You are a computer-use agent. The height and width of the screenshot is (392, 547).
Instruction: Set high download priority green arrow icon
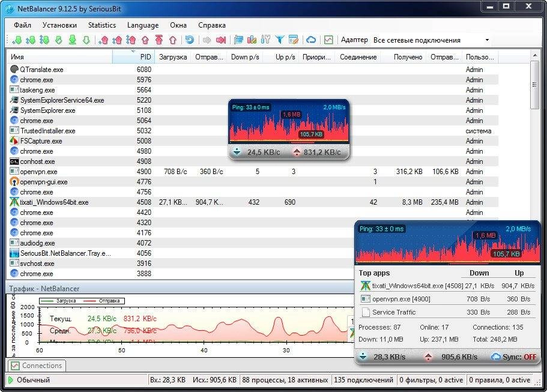pyautogui.click(x=44, y=40)
